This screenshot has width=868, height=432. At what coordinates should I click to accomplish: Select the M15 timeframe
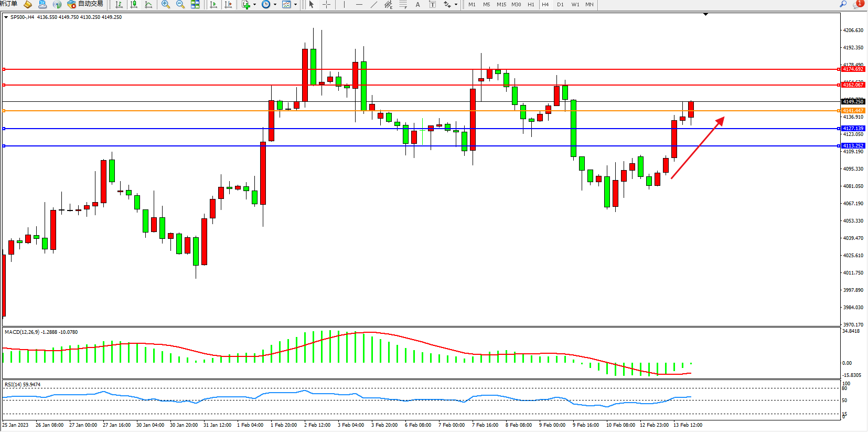(501, 4)
